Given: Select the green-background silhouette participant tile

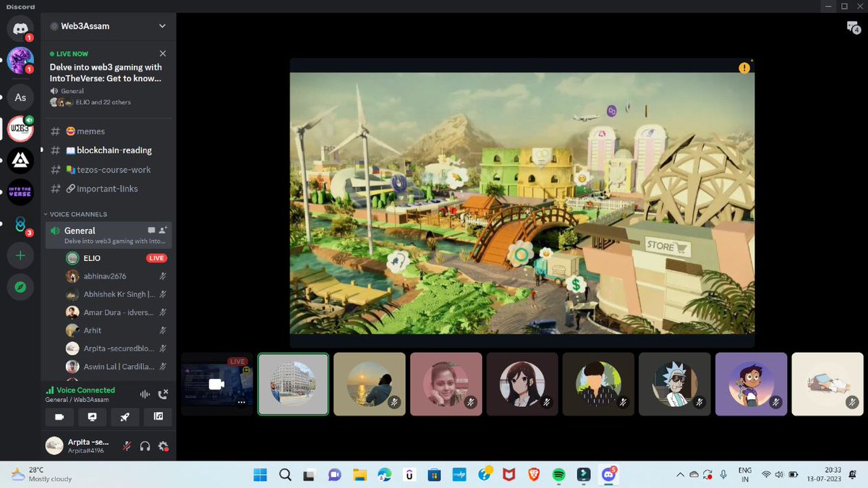Looking at the screenshot, I should point(599,384).
